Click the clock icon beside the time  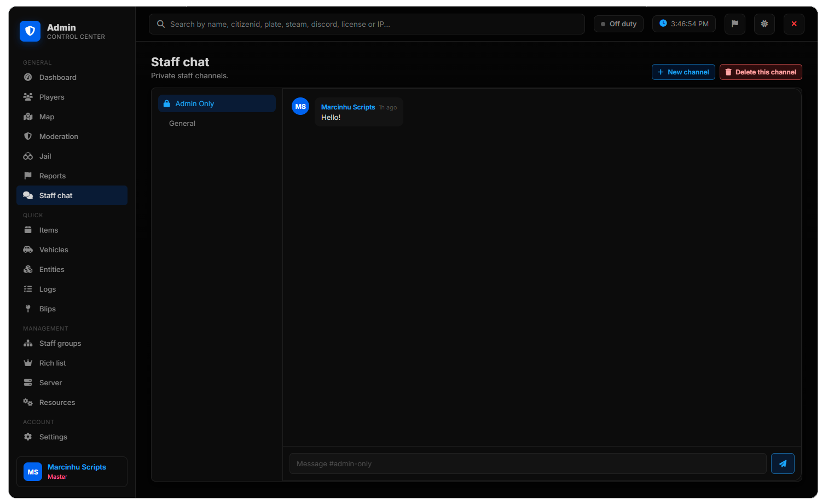(663, 24)
